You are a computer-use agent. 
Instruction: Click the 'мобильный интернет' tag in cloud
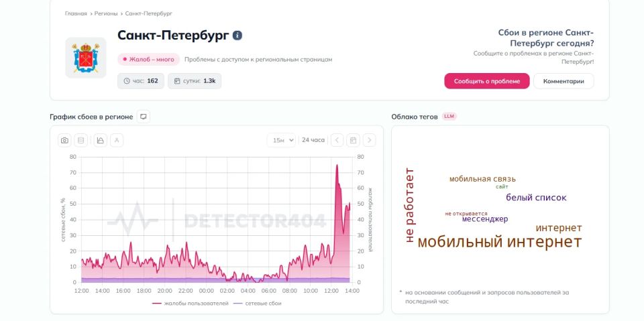pos(499,241)
